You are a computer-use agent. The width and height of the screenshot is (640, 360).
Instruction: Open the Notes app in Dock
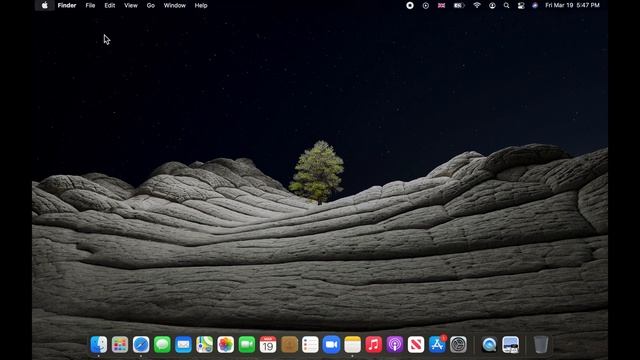pyautogui.click(x=353, y=344)
